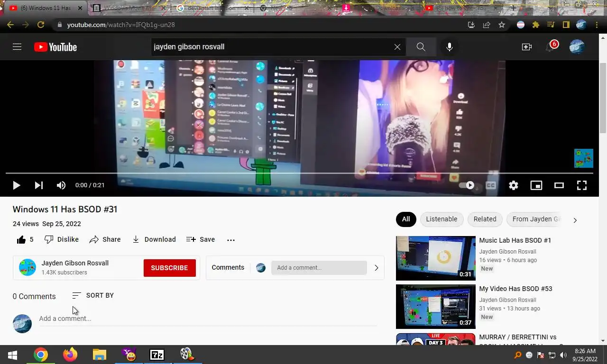Viewport: 607px width, 364px height.
Task: Open 'My Video Has BSOD #53' title
Action: coord(515,289)
